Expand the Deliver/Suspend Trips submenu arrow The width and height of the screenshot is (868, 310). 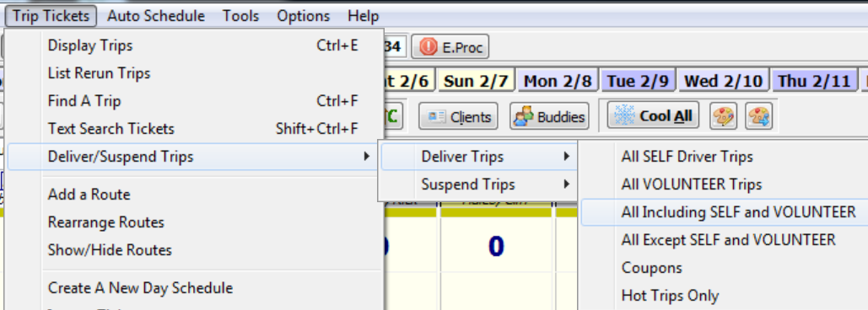coord(366,157)
